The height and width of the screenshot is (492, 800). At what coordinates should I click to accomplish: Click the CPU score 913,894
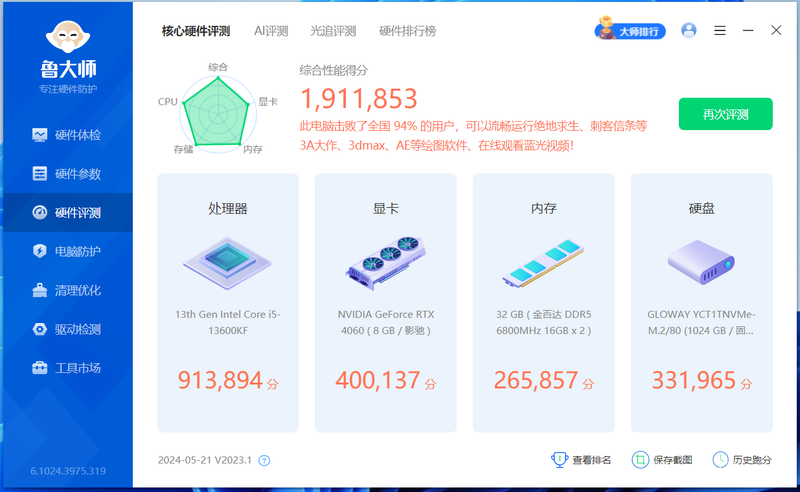[220, 380]
